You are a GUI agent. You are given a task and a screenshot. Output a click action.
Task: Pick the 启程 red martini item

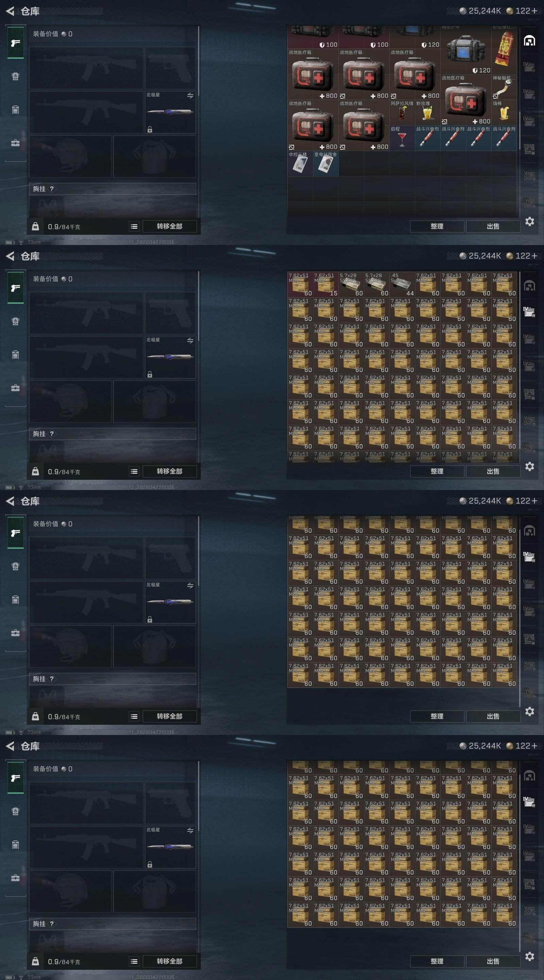point(402,138)
